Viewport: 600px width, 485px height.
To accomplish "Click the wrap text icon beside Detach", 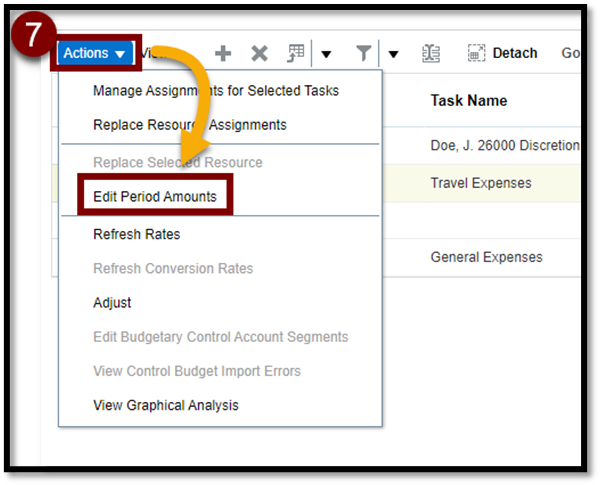I will pos(431,54).
